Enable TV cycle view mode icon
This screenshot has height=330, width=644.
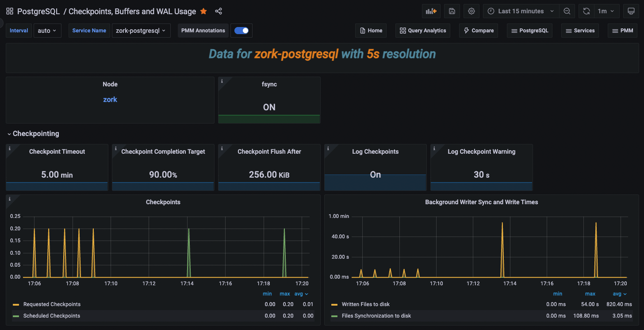[x=631, y=11]
